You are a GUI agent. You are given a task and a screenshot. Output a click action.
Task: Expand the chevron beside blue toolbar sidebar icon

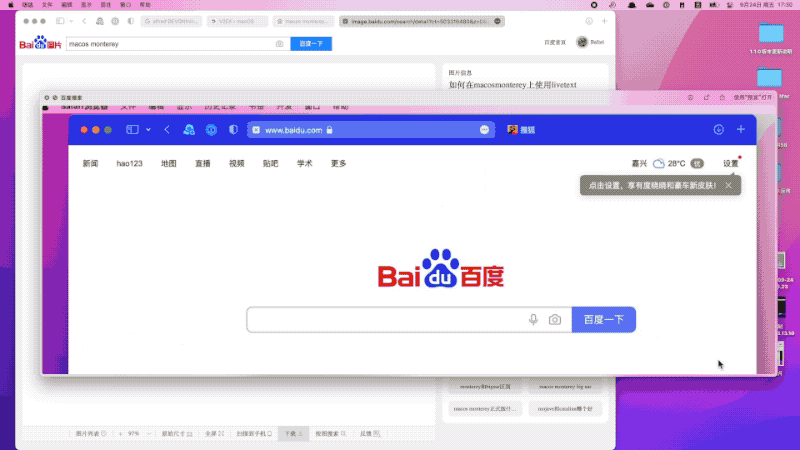pos(148,130)
